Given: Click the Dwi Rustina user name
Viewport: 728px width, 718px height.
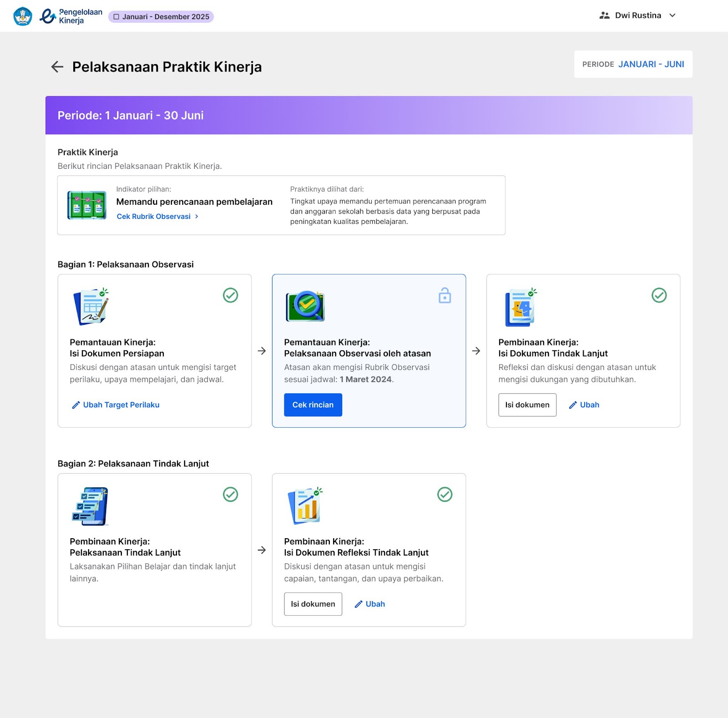Looking at the screenshot, I should point(638,15).
